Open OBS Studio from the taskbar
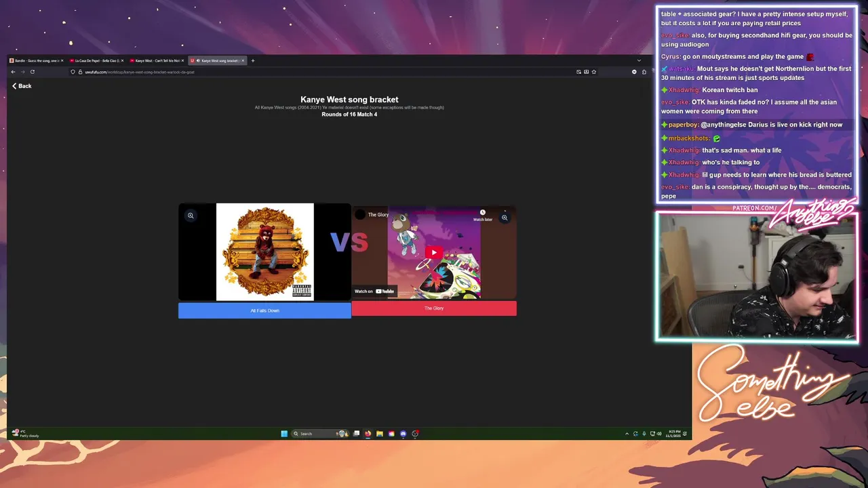This screenshot has height=488, width=868. coord(415,434)
